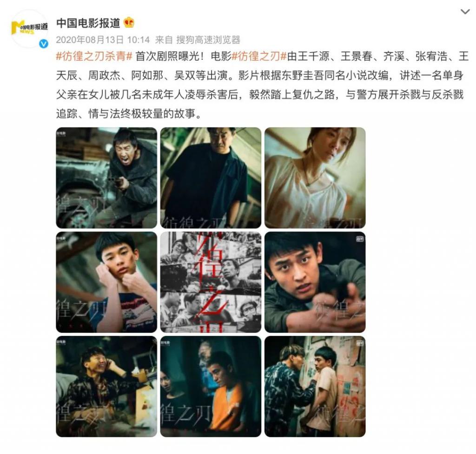The height and width of the screenshot is (454, 476).
Task: Open photo of two boys against wall
Action: [x=315, y=387]
